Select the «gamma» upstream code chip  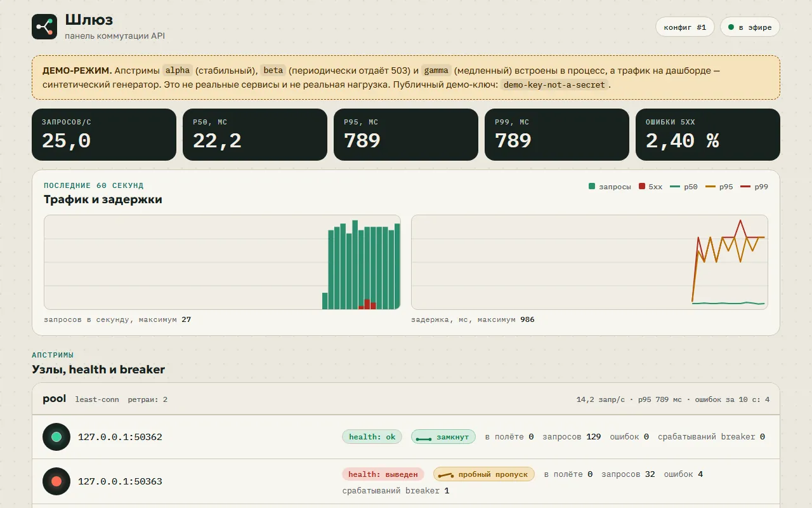436,70
